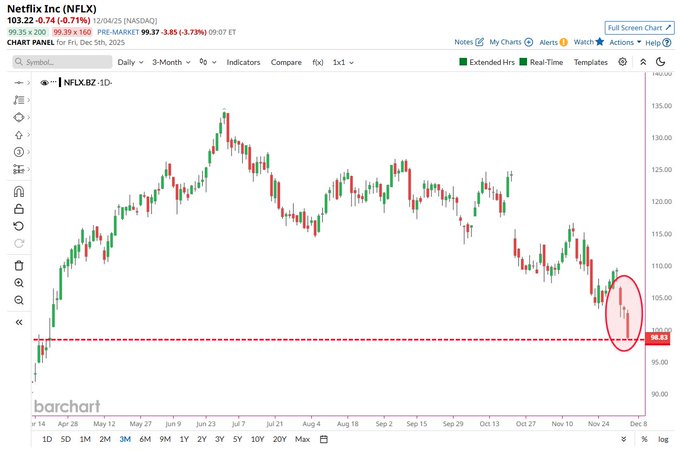Open chart settings gear
Image resolution: width=680 pixels, height=451 pixels.
pos(622,62)
